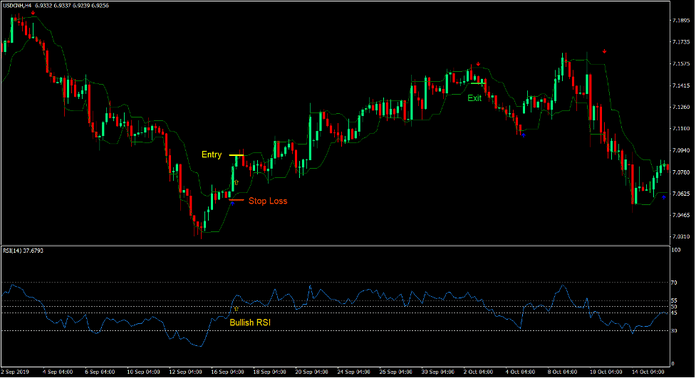696x378 pixels.
Task: Click the red sell arrow above Exit
Action: 478,64
